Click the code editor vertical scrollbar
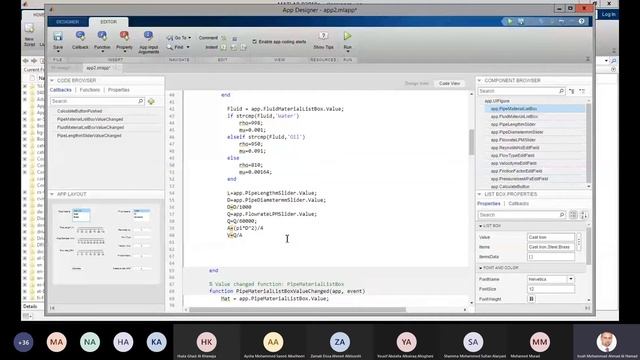The image size is (640, 360). tap(471, 142)
